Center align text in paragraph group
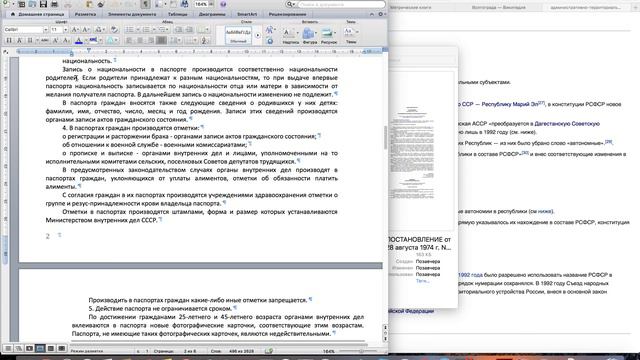Screen dimensions: 640x360 click(x=140, y=40)
